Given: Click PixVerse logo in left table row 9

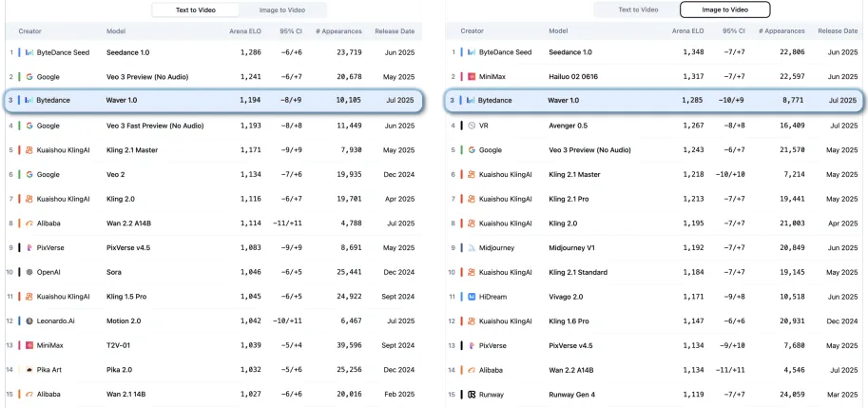Looking at the screenshot, I should click(x=29, y=247).
